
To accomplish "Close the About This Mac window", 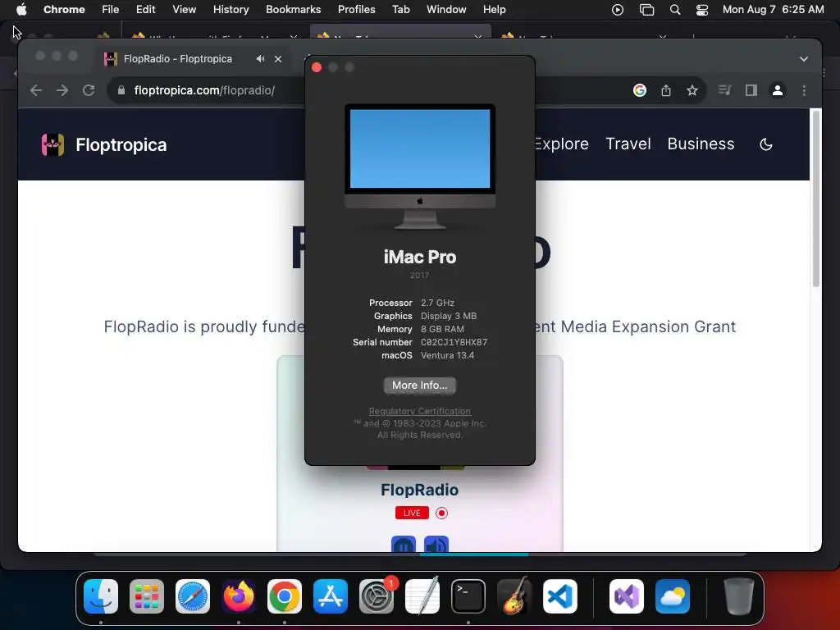I will 317,67.
